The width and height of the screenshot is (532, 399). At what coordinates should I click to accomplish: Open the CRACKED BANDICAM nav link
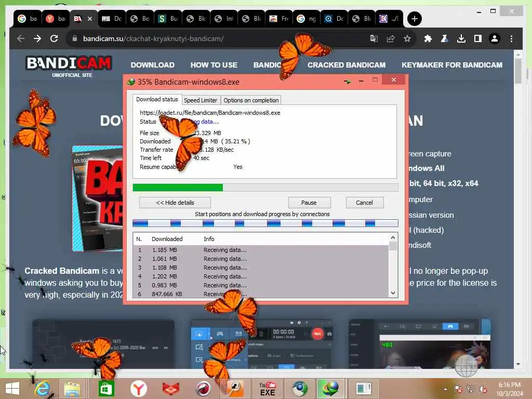pos(347,65)
